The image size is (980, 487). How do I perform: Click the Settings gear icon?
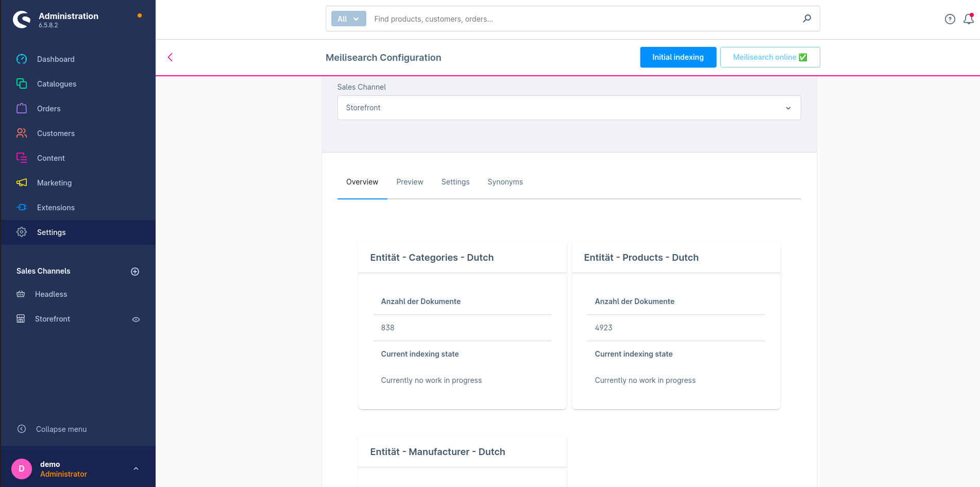22,232
